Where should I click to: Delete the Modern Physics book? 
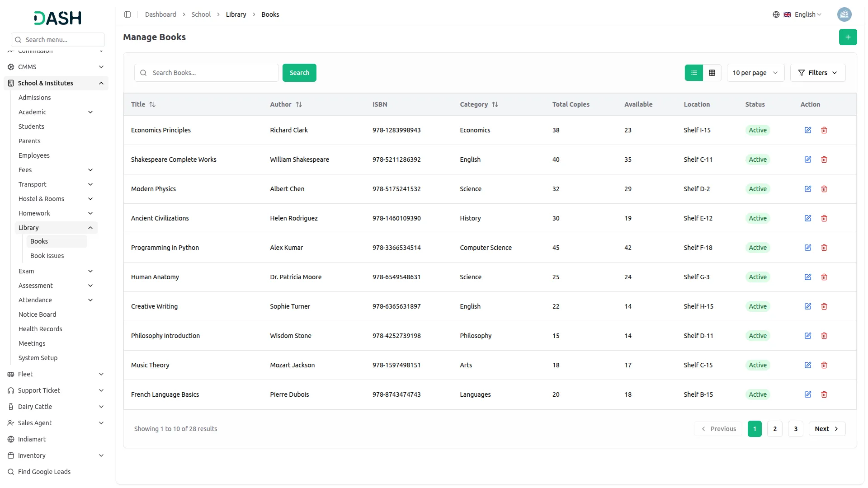click(x=824, y=189)
